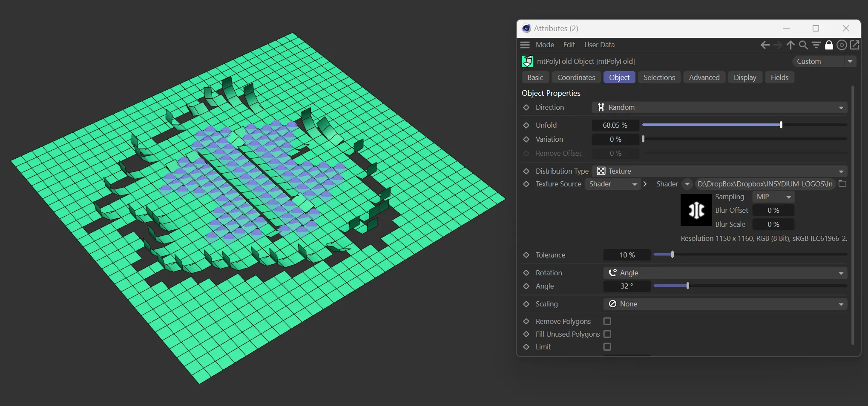Open the Sampling MIP dropdown
The width and height of the screenshot is (868, 406).
pyautogui.click(x=773, y=197)
